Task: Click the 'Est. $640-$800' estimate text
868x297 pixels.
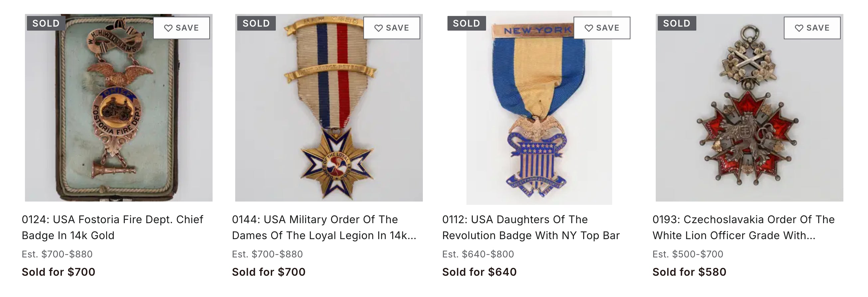Action: click(478, 254)
